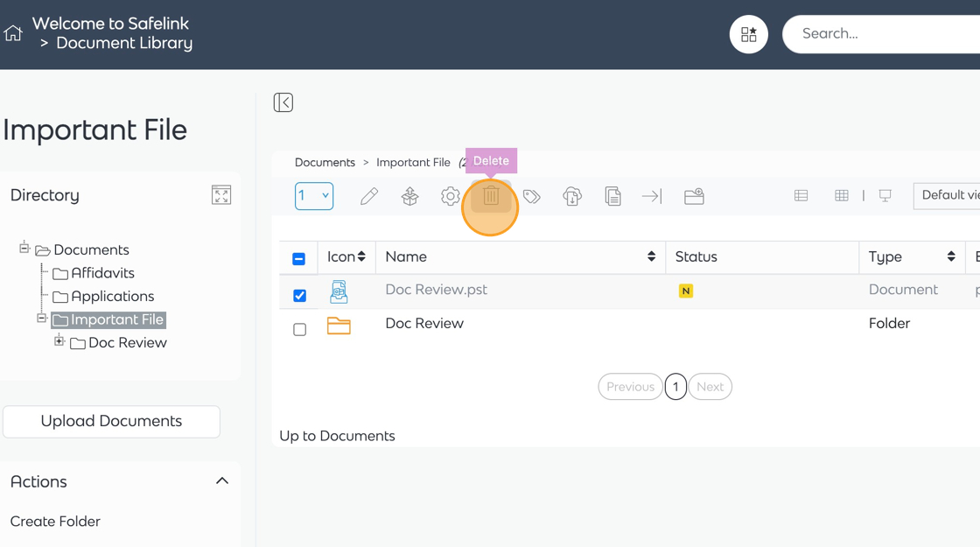The height and width of the screenshot is (547, 980).
Task: Collapse the Actions section chevron
Action: (x=222, y=480)
